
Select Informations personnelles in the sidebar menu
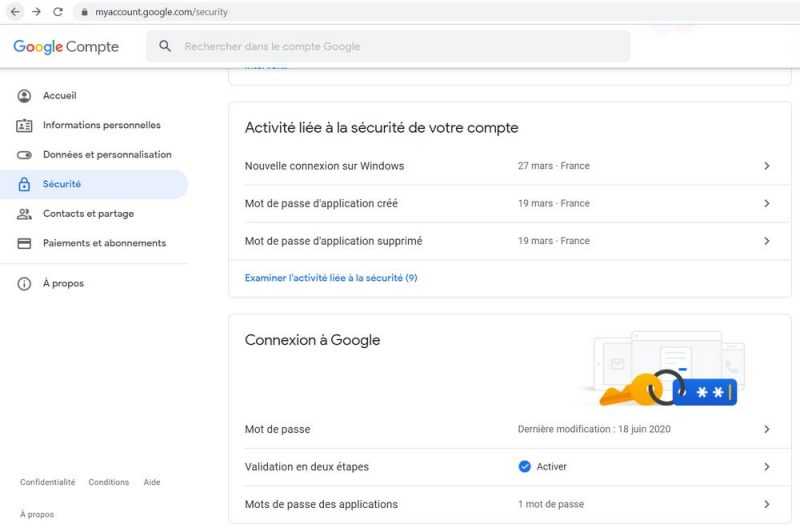[101, 126]
